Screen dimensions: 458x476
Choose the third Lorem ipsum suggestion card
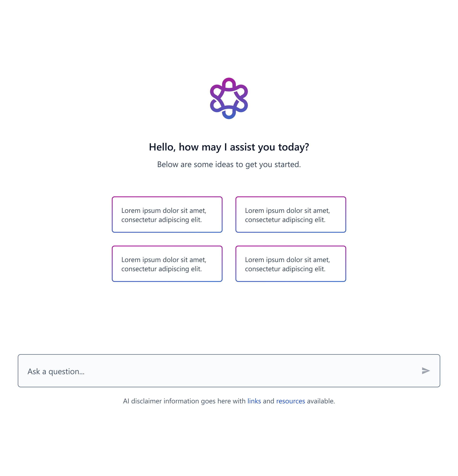(167, 264)
